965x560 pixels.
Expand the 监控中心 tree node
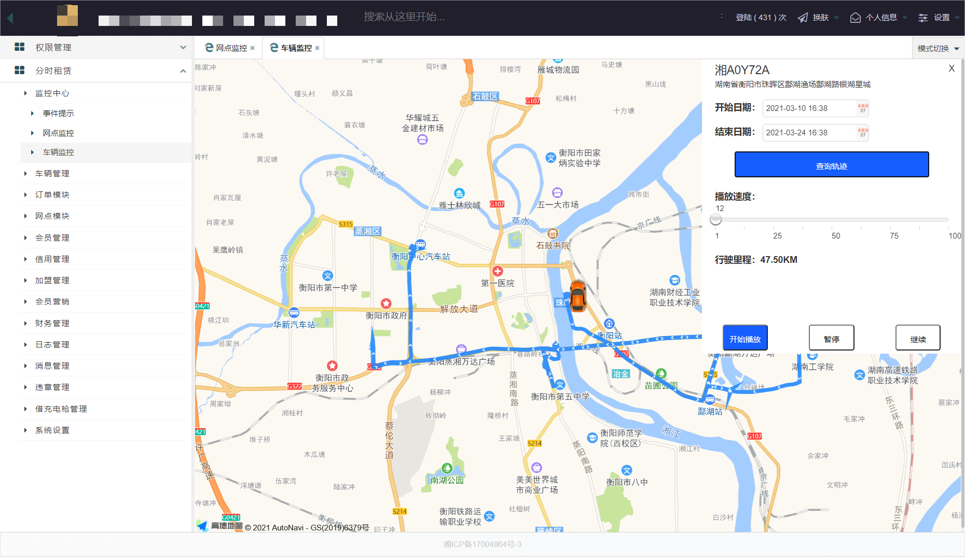[x=25, y=93]
